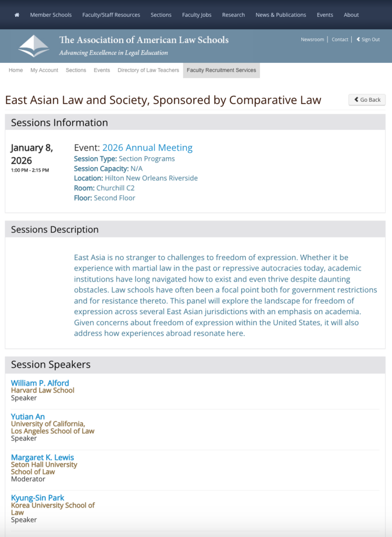Expand the About menu

tap(351, 15)
